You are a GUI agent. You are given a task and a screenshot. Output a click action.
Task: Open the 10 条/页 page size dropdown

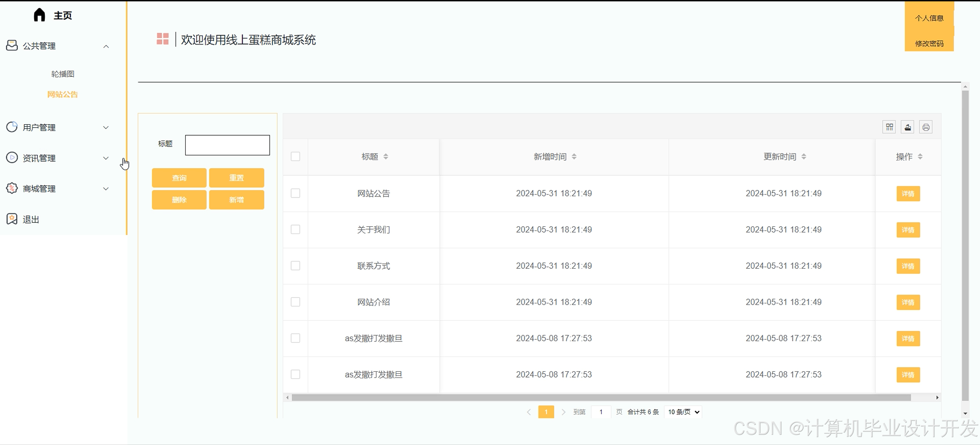pos(683,412)
